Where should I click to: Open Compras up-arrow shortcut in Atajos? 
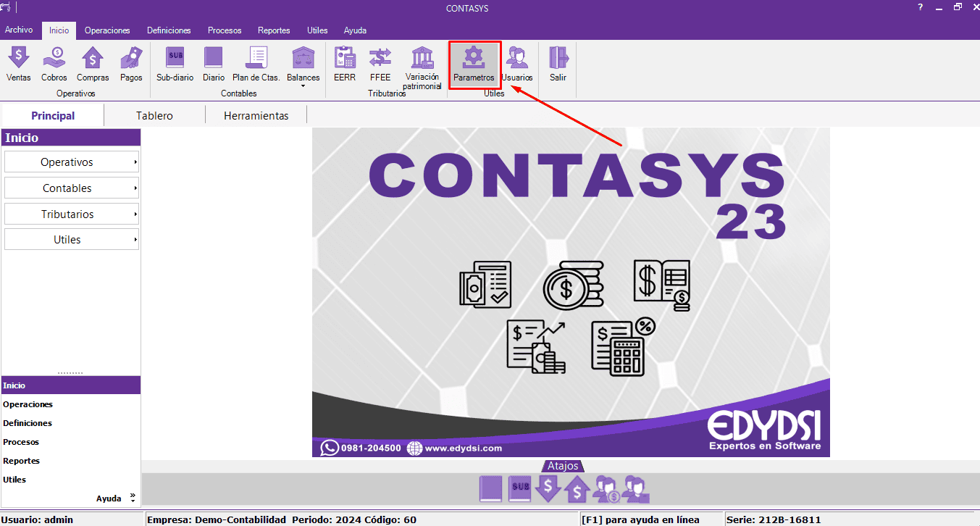[577, 489]
